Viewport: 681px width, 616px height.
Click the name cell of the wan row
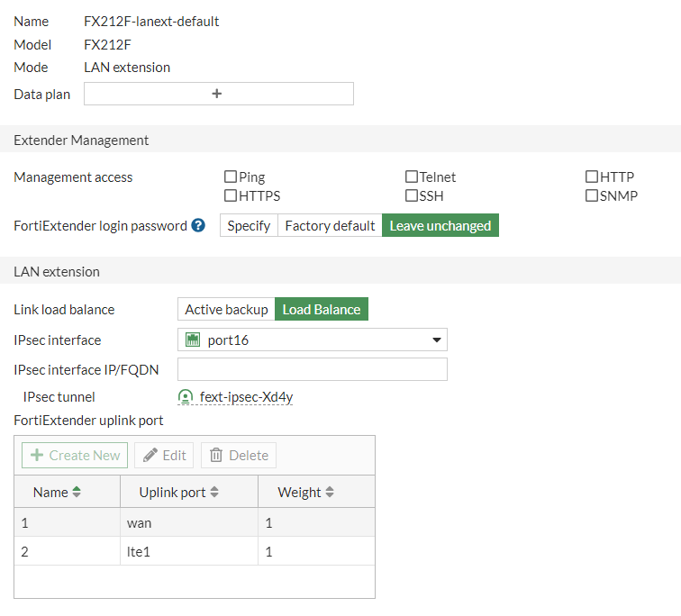tap(68, 522)
